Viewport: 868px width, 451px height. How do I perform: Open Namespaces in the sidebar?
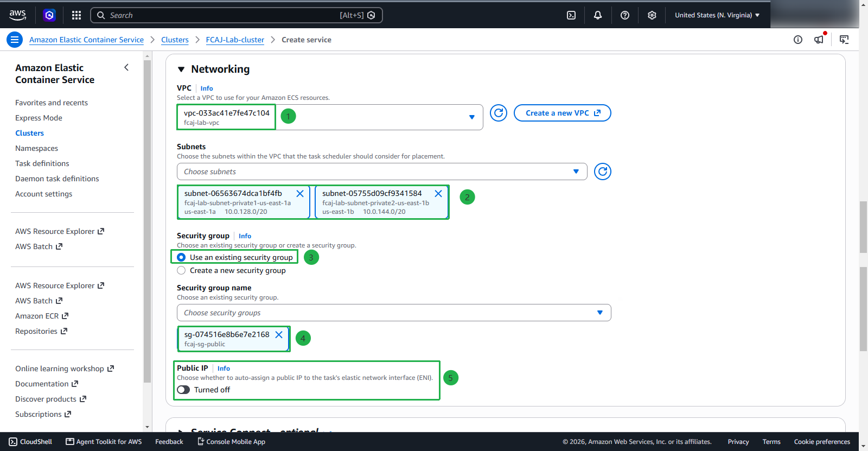37,148
